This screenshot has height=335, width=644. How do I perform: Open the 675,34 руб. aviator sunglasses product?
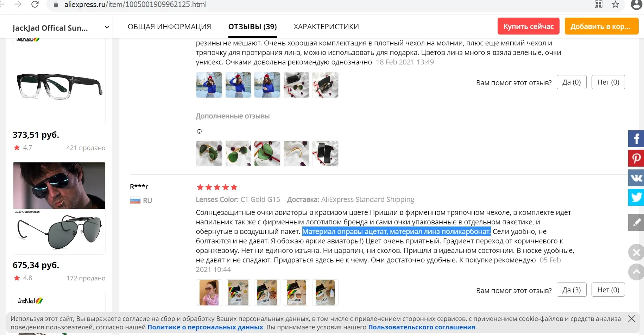(x=59, y=208)
